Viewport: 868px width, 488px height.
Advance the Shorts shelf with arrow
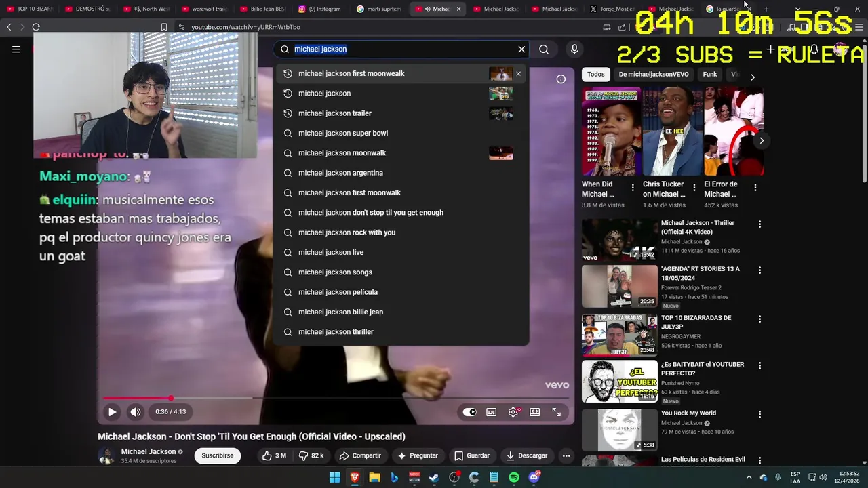point(762,141)
